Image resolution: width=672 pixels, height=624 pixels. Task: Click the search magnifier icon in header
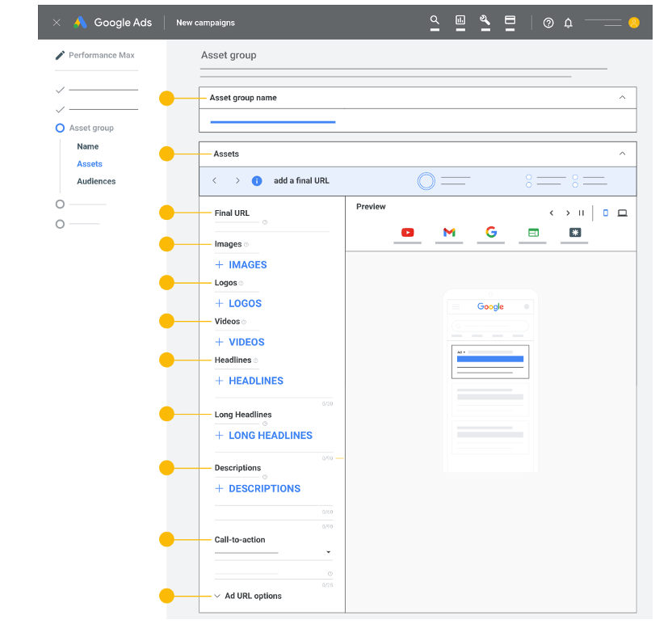tap(435, 21)
